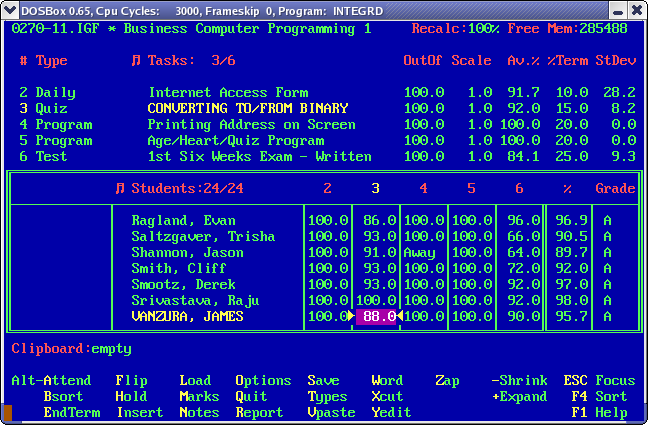Screen dimensions: 648x425
Task: Click the F4 Sort command
Action: pyautogui.click(x=599, y=396)
